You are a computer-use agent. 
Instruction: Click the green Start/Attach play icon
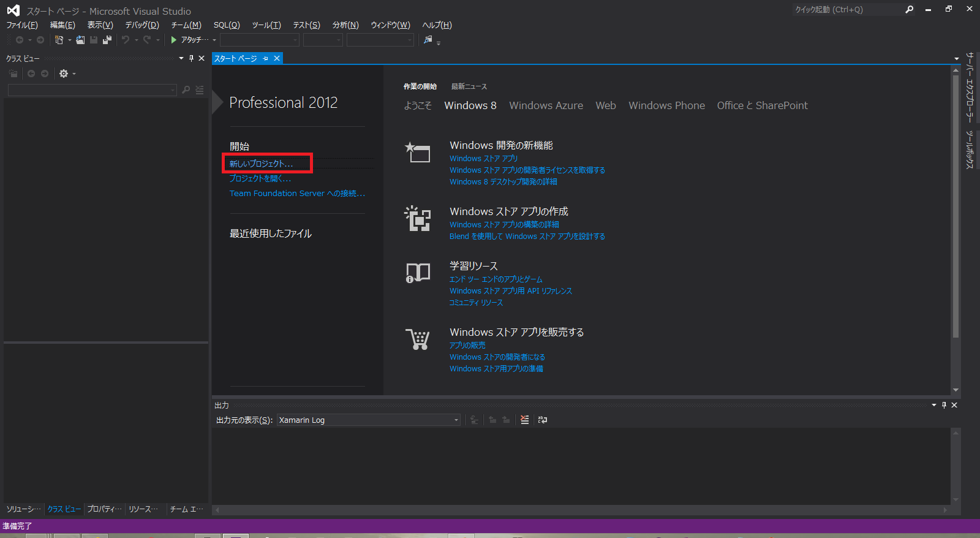[174, 40]
